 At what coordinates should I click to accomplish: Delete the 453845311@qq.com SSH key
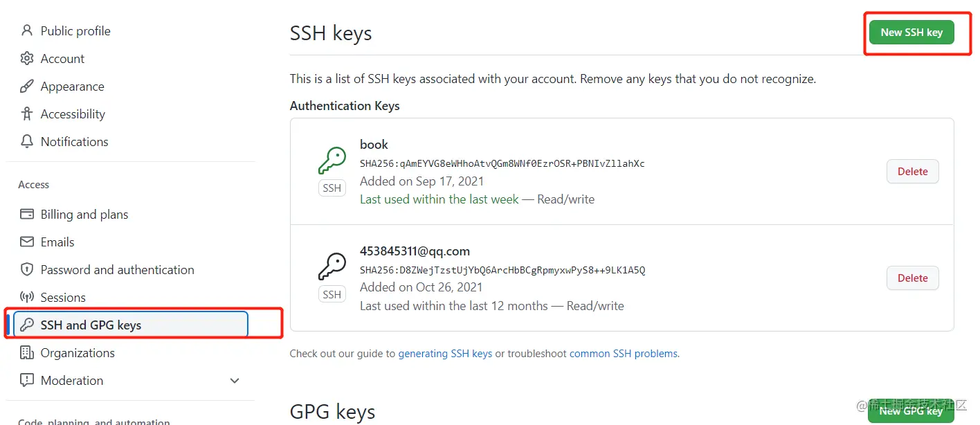[x=912, y=278]
